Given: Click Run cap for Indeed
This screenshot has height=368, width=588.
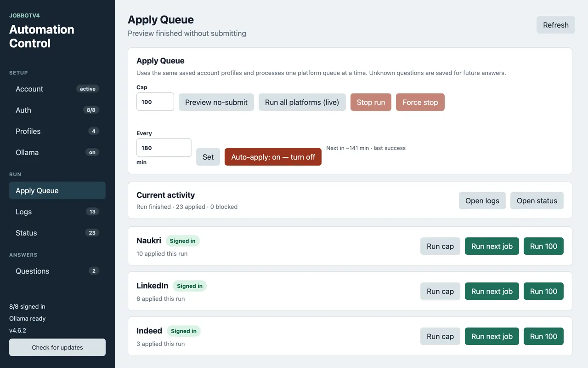Looking at the screenshot, I should (440, 336).
